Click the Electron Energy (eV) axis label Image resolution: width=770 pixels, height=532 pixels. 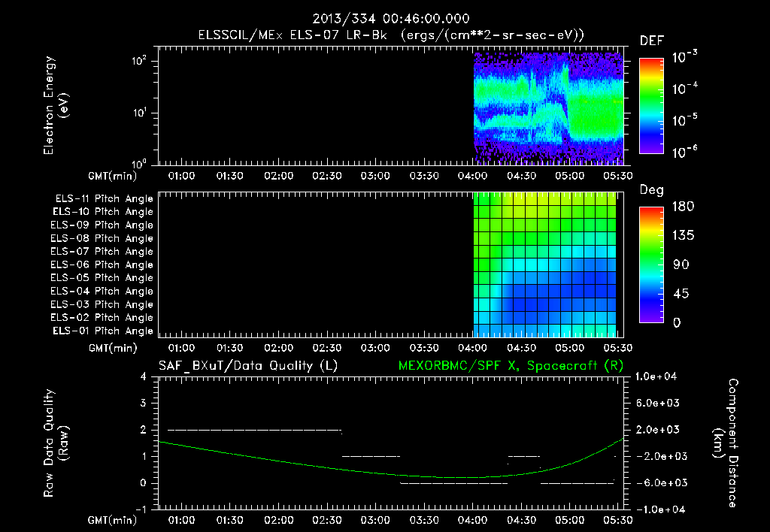(56, 105)
